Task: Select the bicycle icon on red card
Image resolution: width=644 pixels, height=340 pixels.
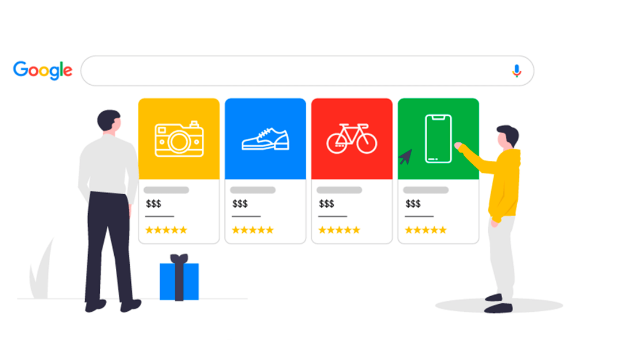Action: tap(352, 138)
